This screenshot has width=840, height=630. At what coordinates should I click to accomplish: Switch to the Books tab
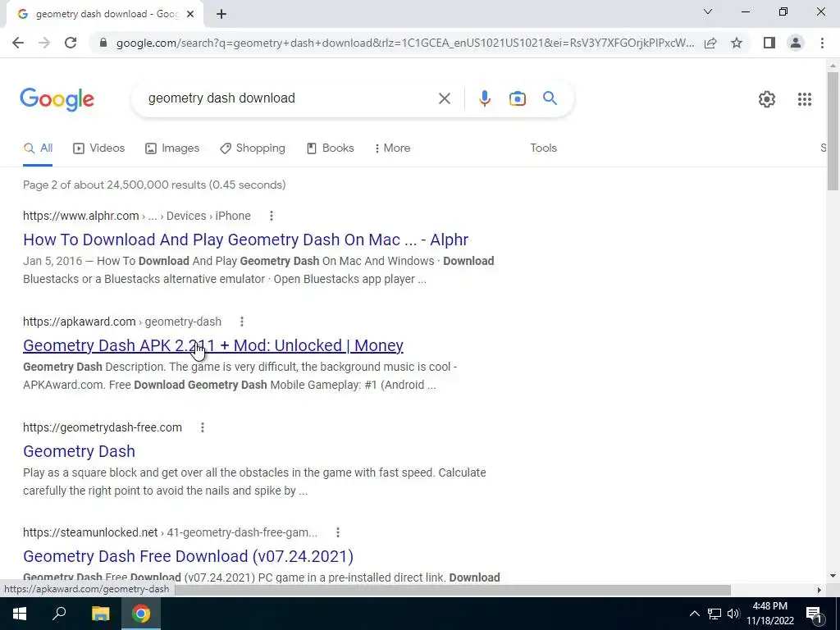pos(330,148)
